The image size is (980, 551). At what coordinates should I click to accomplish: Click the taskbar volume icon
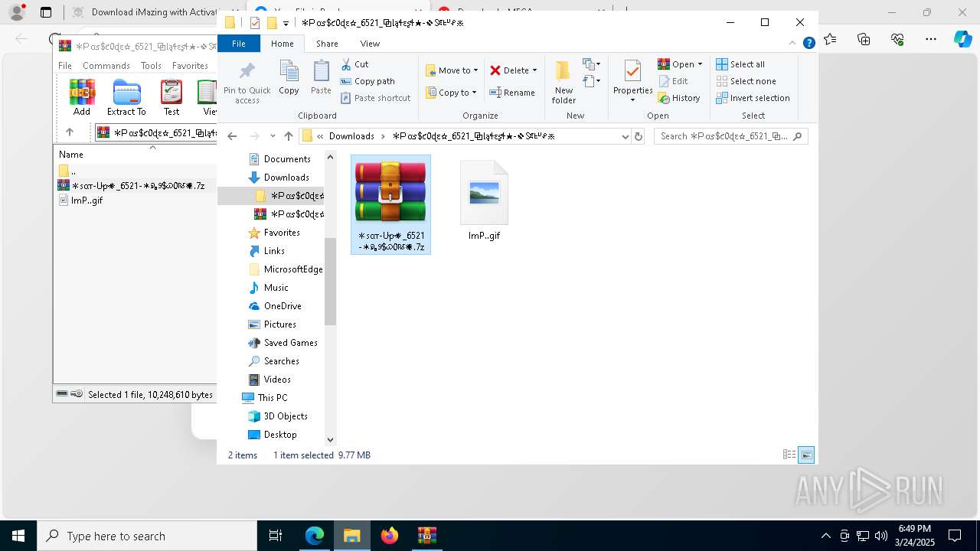coord(881,536)
